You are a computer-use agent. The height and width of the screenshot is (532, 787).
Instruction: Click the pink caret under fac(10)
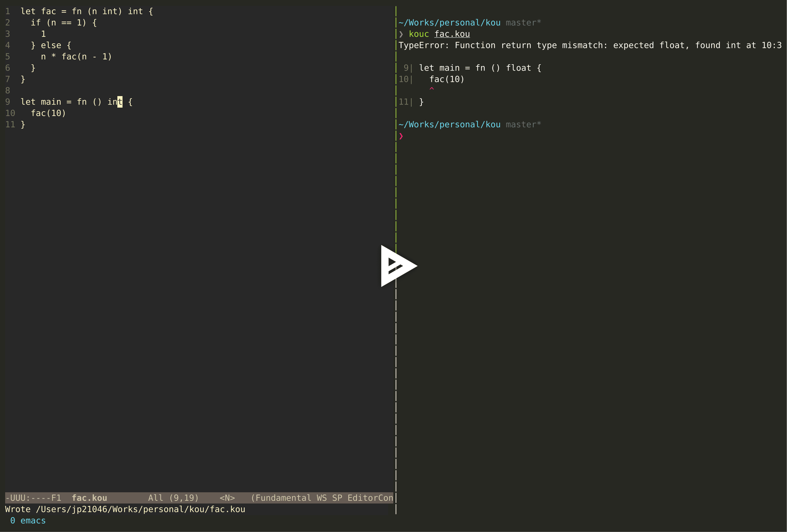pos(432,89)
